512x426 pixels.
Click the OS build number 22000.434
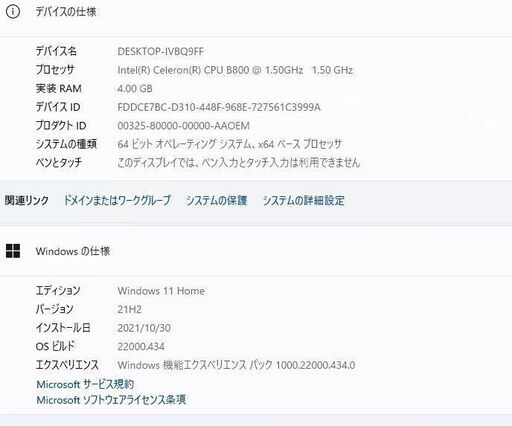141,347
